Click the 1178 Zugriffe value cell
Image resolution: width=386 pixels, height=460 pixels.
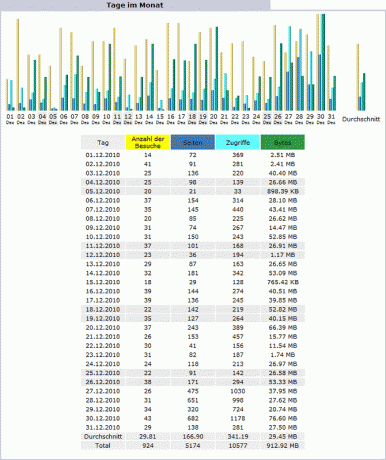click(238, 418)
